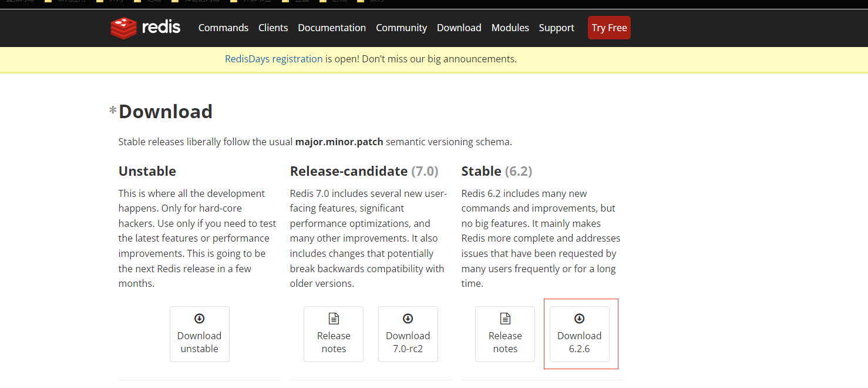Click the document icon for Release-candidate release notes

pos(334,319)
